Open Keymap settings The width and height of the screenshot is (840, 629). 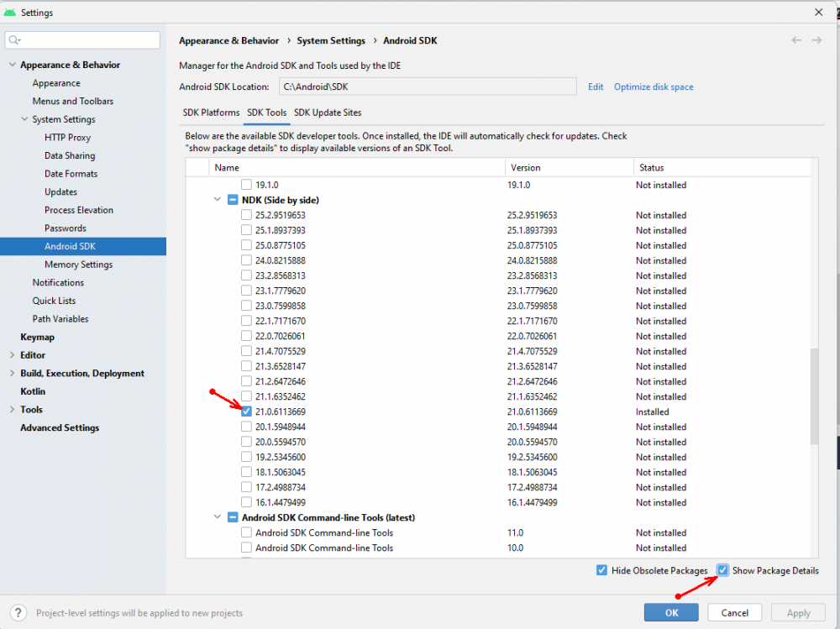[x=38, y=337]
